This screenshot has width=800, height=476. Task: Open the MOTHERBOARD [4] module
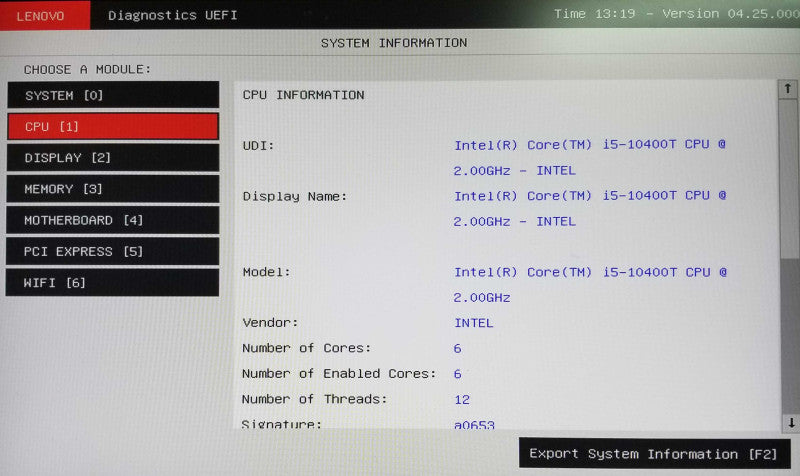click(113, 220)
